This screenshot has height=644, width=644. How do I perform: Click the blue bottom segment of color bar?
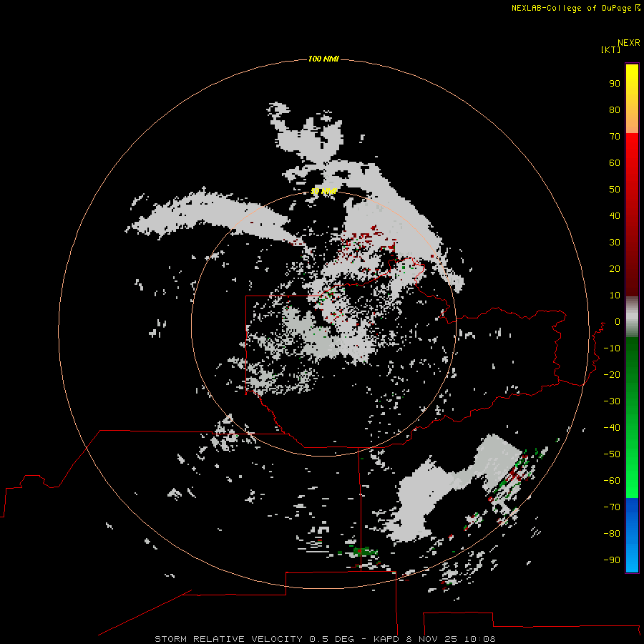point(632,535)
